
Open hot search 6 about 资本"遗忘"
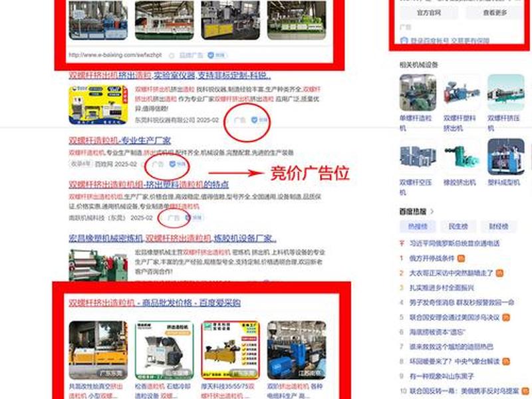pyautogui.click(x=437, y=332)
